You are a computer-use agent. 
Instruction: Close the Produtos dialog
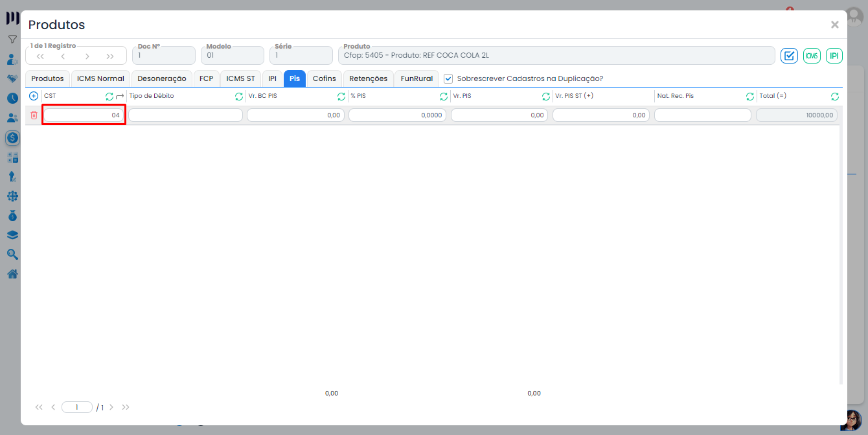[834, 25]
